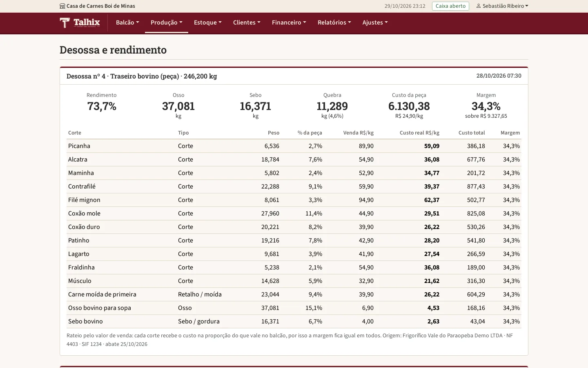This screenshot has height=368, width=588.
Task: Expand the Produção dropdown menu
Action: point(167,22)
